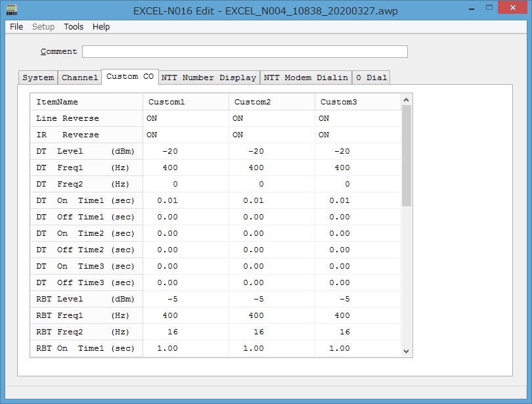This screenshot has width=532, height=404.
Task: Toggle Line Reverse ON value for Custom1
Action: pos(152,118)
